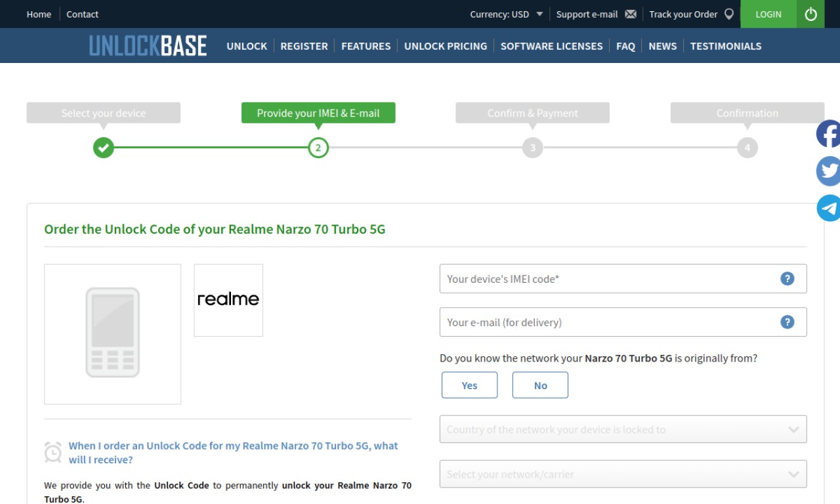
Task: Click the Provide your IMEI & E-mail step tab
Action: 318,113
